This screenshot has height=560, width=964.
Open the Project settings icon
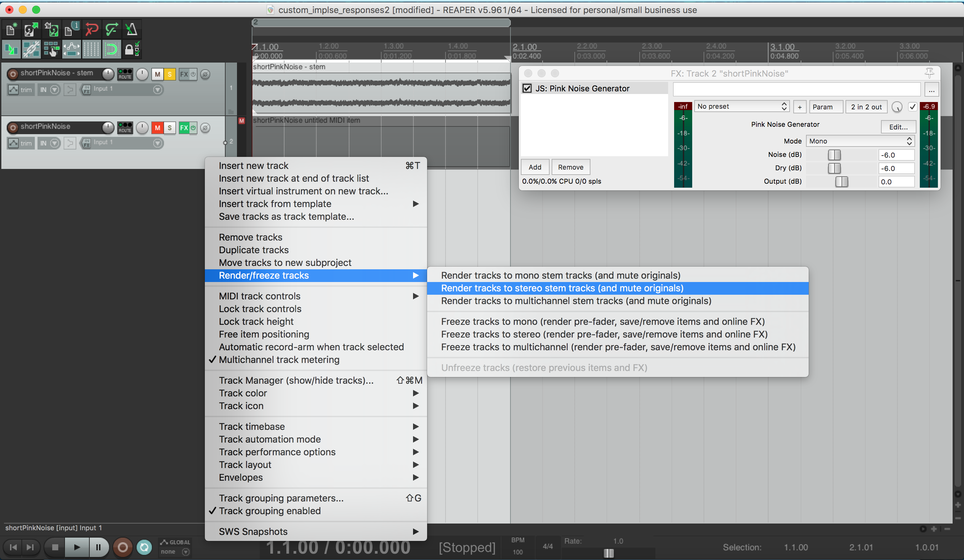[x=71, y=29]
